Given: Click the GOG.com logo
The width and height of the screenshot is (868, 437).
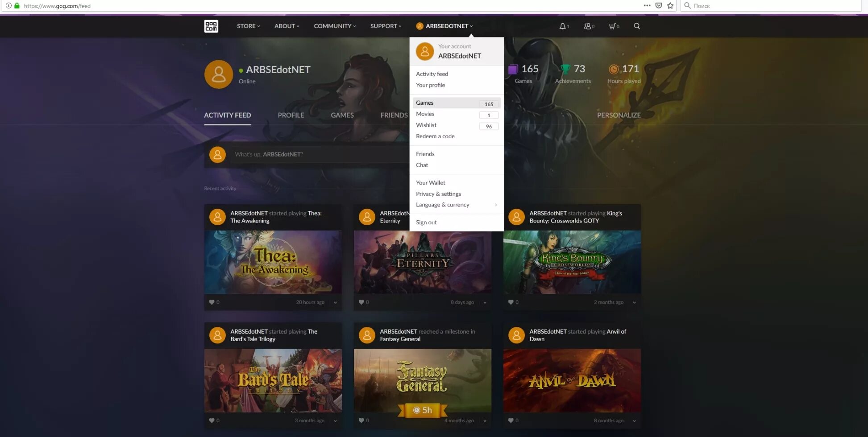Looking at the screenshot, I should point(211,26).
